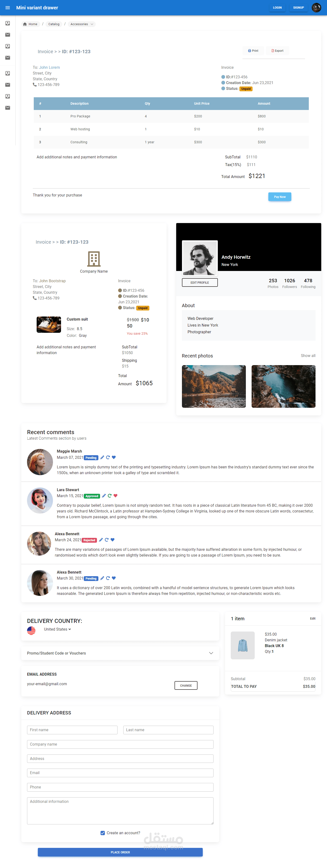Click the Home icon in breadcrumb
Screen dimensions: 327x868
pyautogui.click(x=25, y=24)
